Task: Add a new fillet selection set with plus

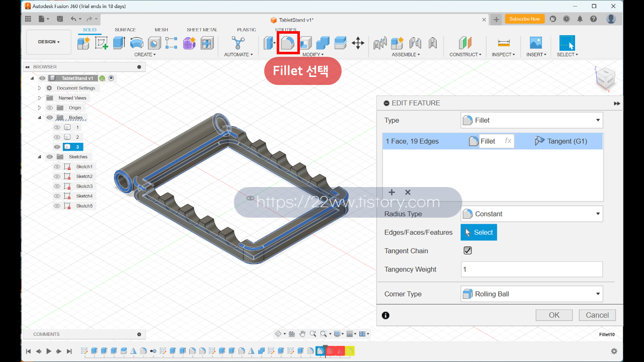Action: point(392,192)
